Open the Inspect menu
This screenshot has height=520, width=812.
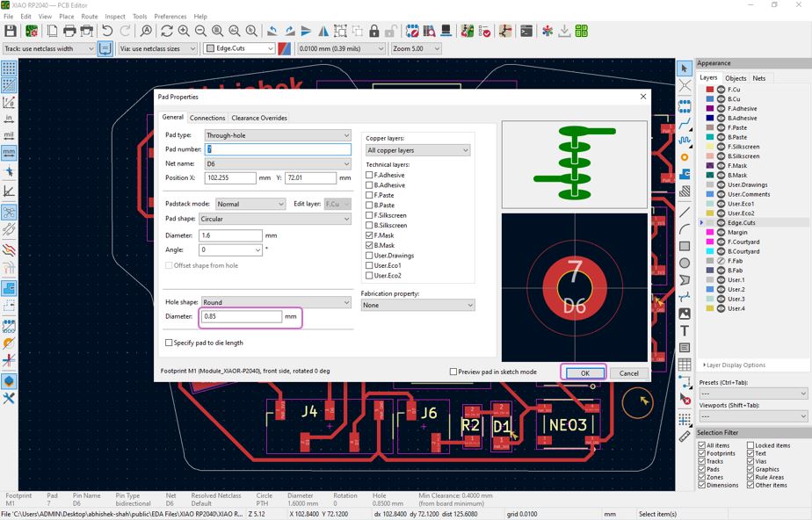tap(115, 16)
